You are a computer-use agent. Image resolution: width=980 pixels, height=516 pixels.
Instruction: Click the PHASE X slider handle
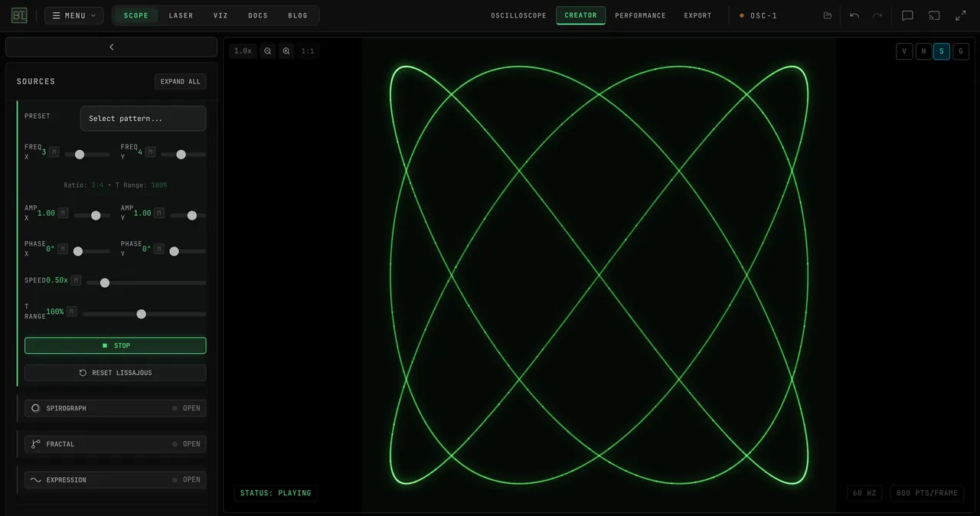(x=78, y=251)
